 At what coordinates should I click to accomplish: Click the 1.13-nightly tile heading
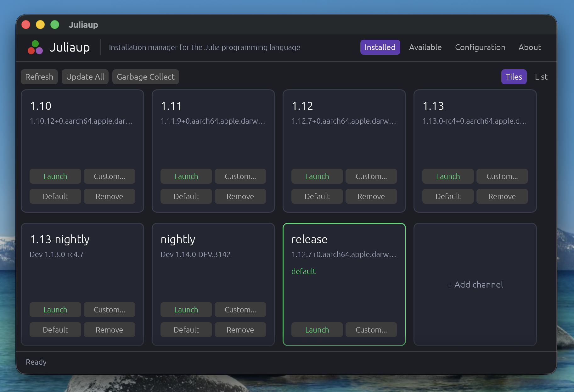[59, 239]
